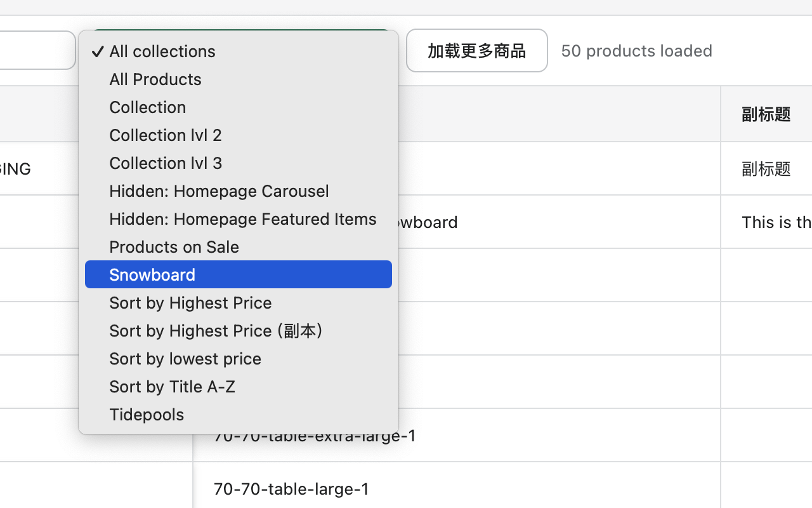This screenshot has height=508, width=812.
Task: Click the 70-70-table-large-1 product cell
Action: 291,489
